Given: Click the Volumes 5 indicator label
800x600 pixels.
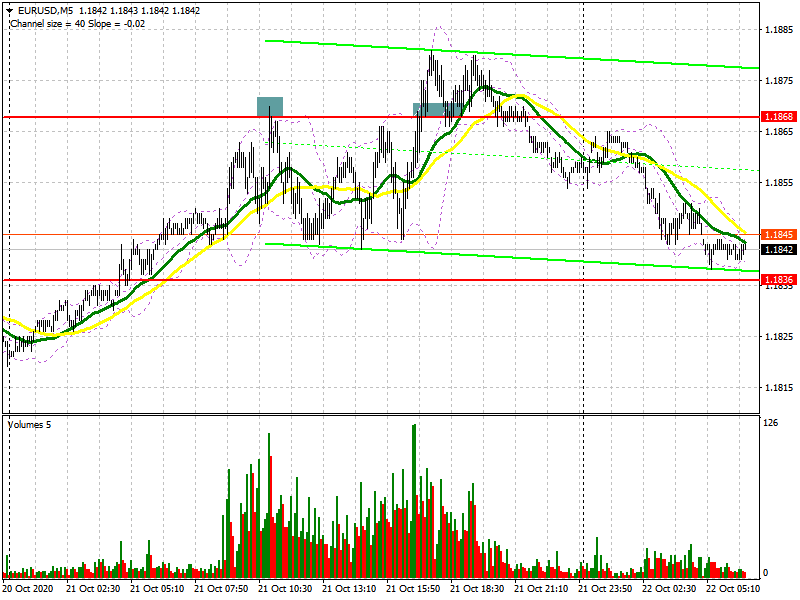Looking at the screenshot, I should [30, 424].
